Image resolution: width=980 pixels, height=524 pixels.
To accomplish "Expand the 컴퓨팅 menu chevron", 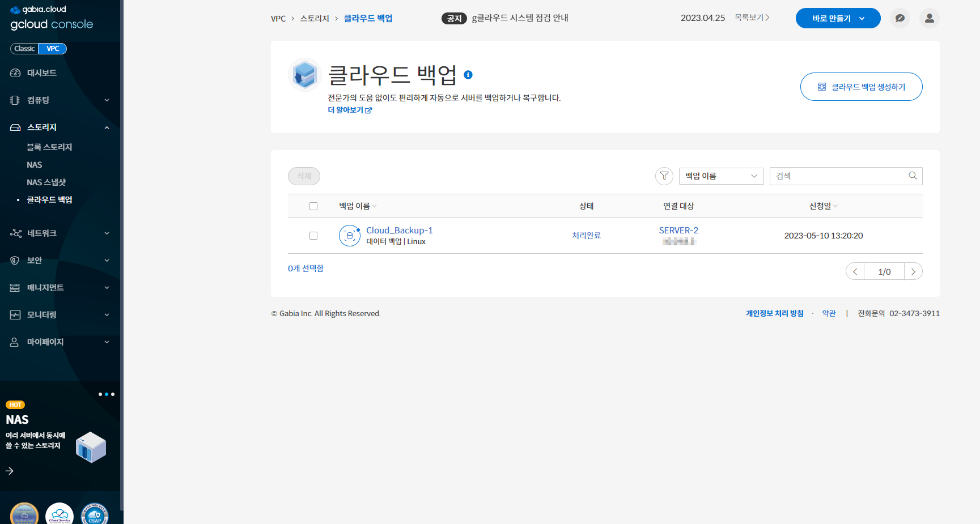I will pos(107,100).
